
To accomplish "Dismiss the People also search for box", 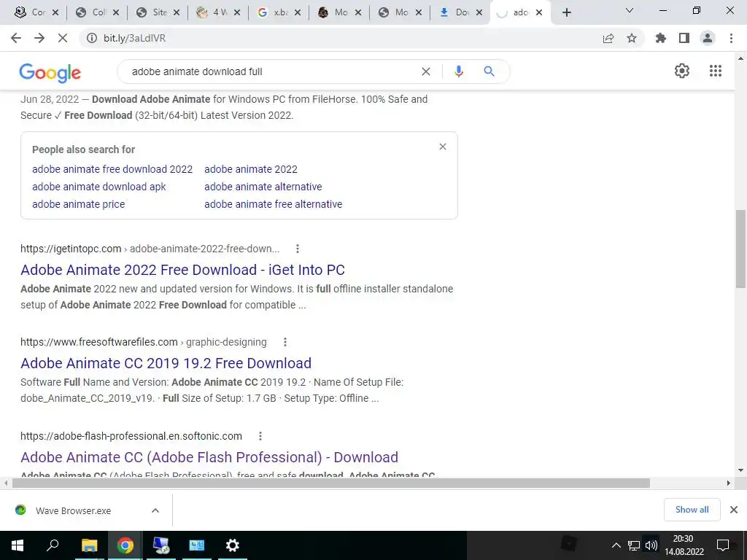I will pyautogui.click(x=443, y=147).
